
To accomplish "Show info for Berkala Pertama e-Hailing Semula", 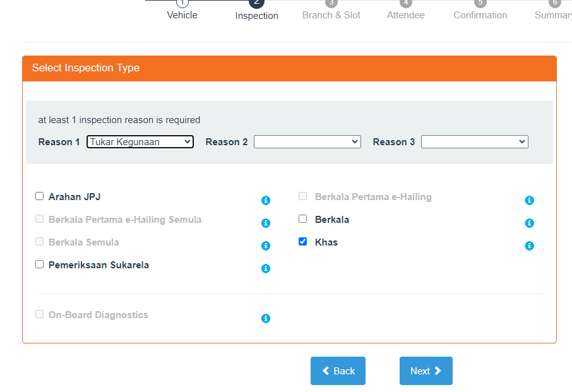I will 266,223.
